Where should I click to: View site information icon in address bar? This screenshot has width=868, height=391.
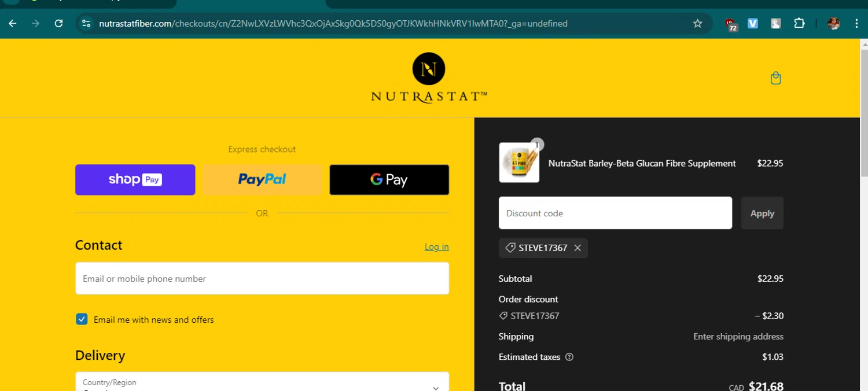[86, 24]
